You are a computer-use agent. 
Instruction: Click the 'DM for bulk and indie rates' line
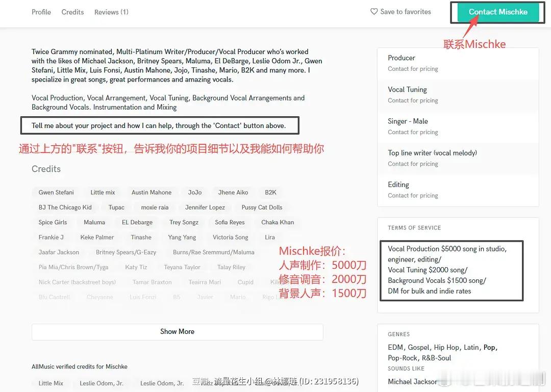pos(430,291)
